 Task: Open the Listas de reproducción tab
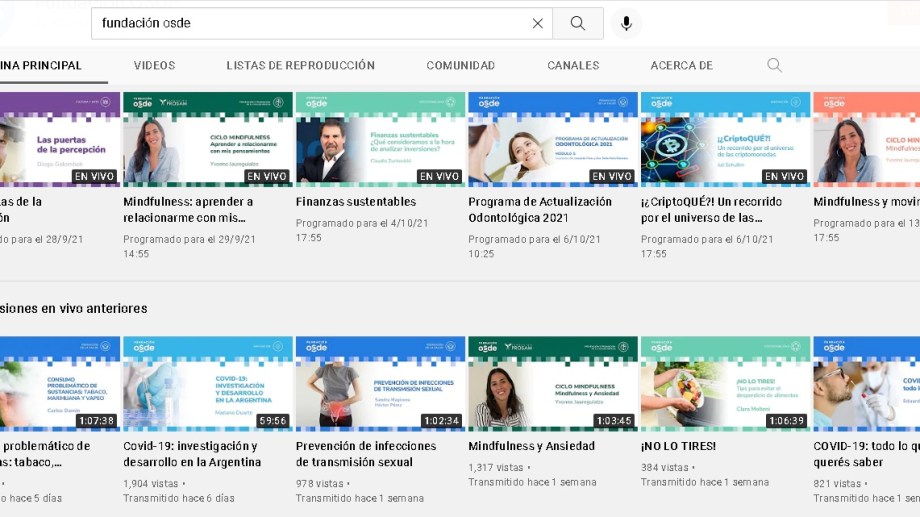pyautogui.click(x=300, y=66)
